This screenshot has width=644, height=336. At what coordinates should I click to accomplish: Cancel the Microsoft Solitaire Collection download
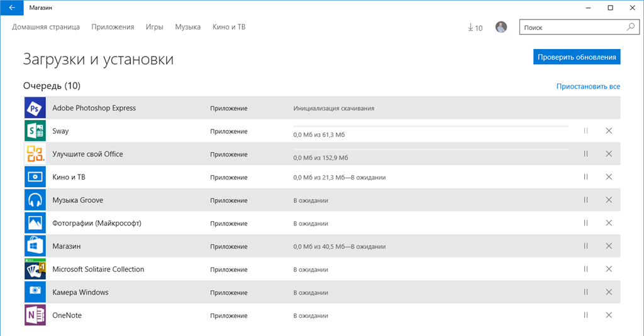click(609, 269)
